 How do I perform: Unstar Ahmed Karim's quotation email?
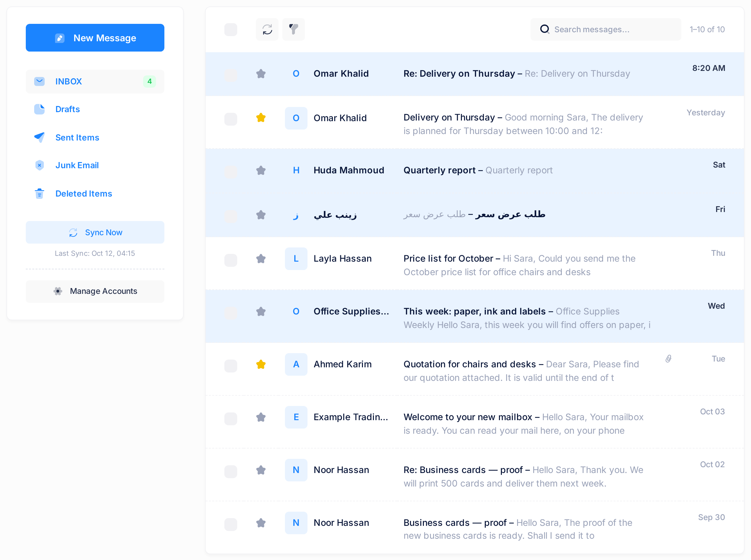pyautogui.click(x=261, y=364)
